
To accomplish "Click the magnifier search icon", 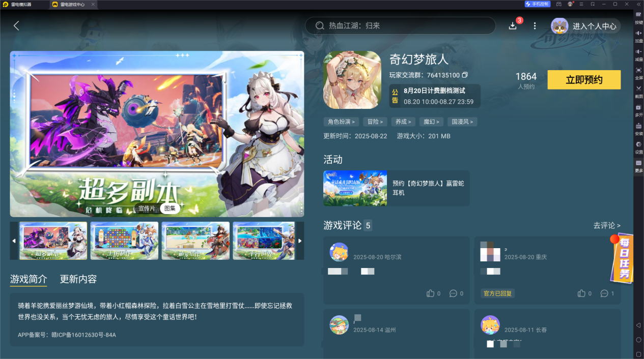I will 320,25.
